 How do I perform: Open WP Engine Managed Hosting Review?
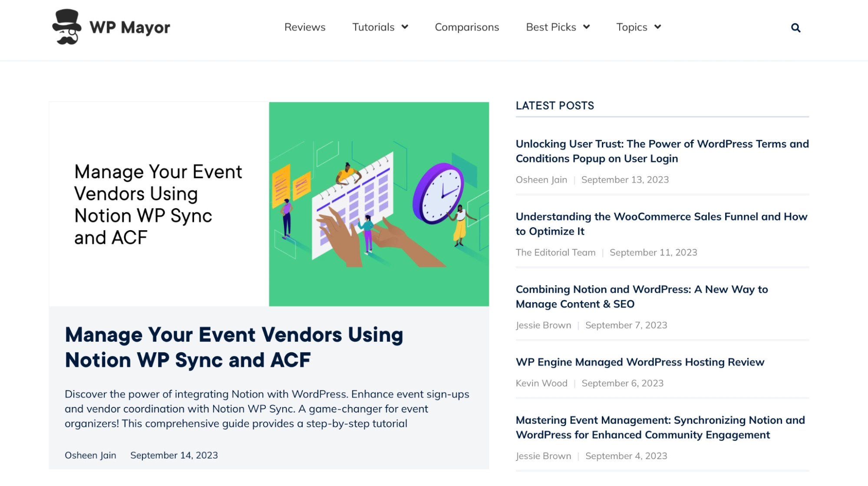point(640,362)
